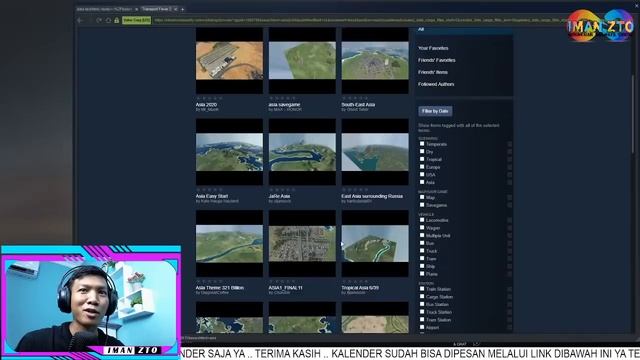The width and height of the screenshot is (640, 360).
Task: Toggle the Train Station filter checkbox
Action: point(422,289)
